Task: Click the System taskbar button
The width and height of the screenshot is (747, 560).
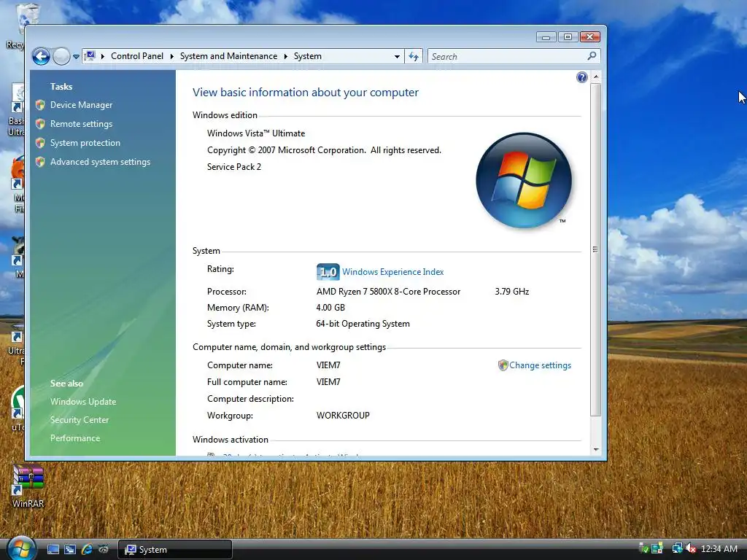Action: [175, 550]
